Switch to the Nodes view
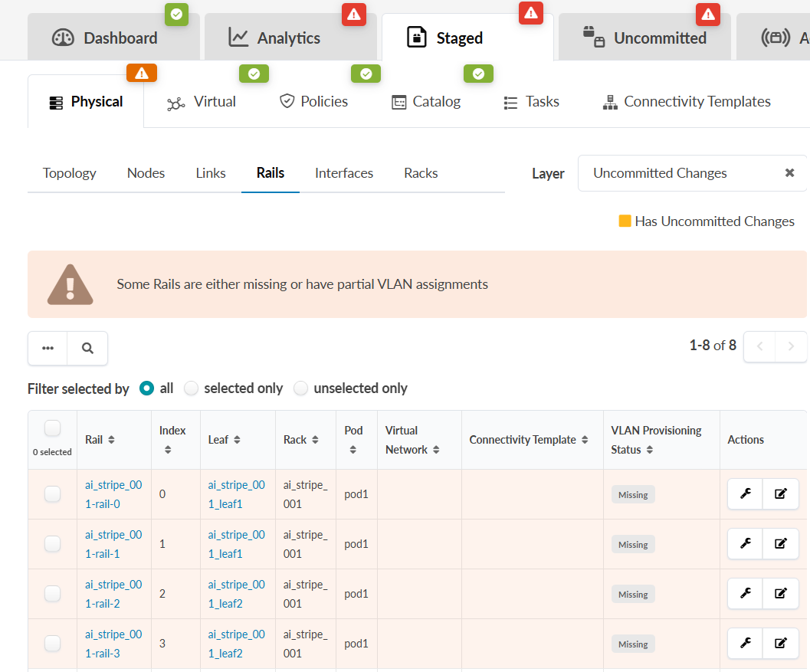The image size is (810, 672). [146, 173]
